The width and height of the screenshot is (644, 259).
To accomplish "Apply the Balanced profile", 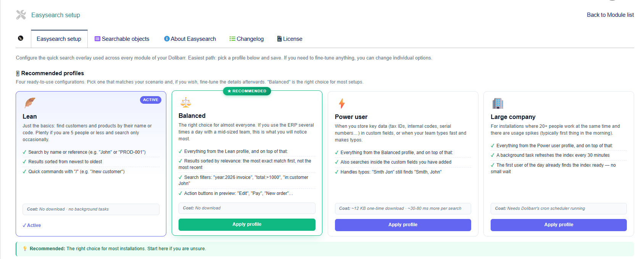I will 247,224.
